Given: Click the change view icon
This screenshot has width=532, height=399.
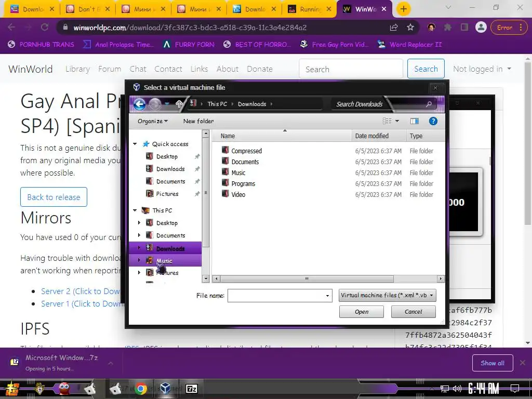Looking at the screenshot, I should tap(387, 121).
